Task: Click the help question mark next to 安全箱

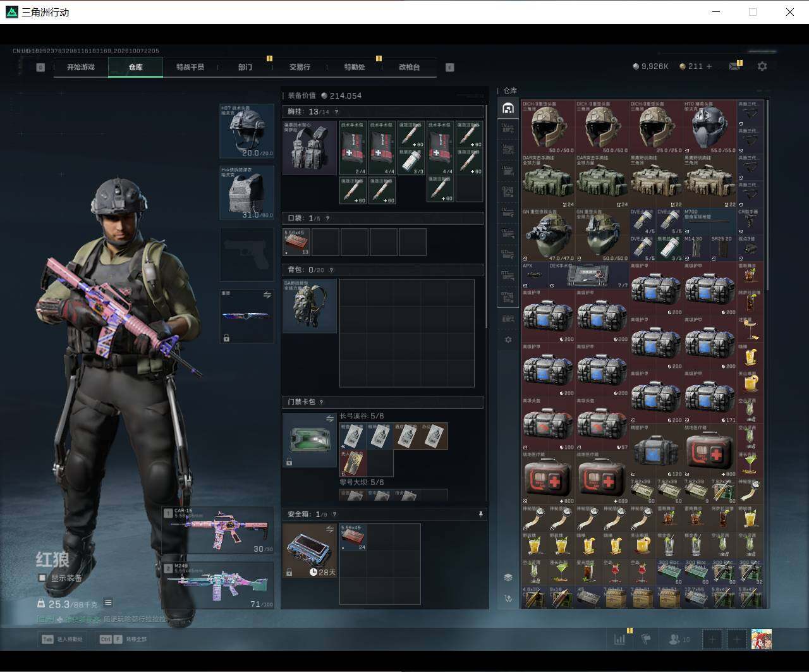Action: 335,515
